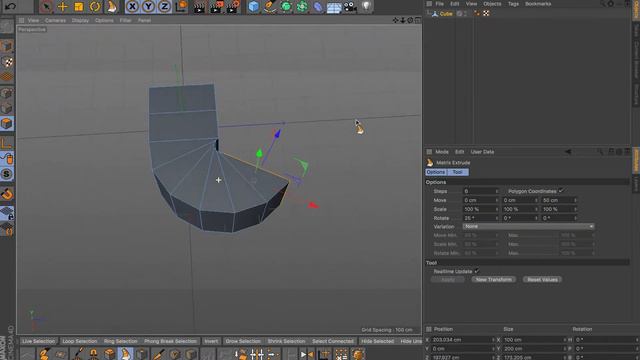
Task: Click Reset Values button
Action: 542,280
